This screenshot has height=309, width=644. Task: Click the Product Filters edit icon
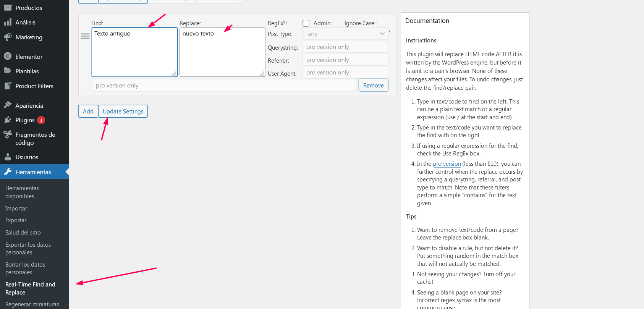pos(8,86)
